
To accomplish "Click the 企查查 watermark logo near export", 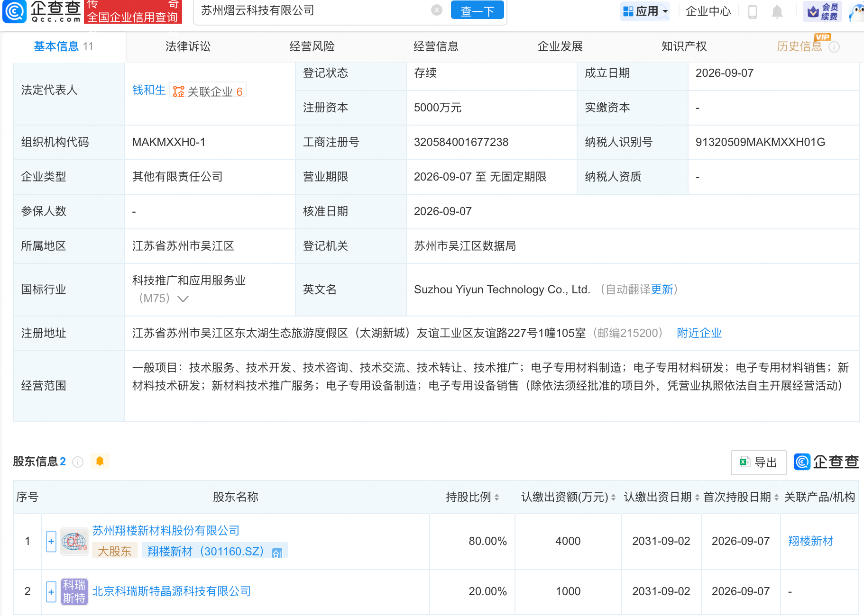I will pos(827,462).
